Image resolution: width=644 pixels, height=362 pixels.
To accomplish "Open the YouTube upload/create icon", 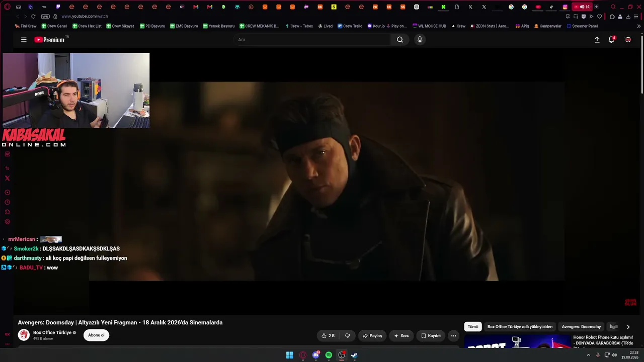I will coord(597,40).
